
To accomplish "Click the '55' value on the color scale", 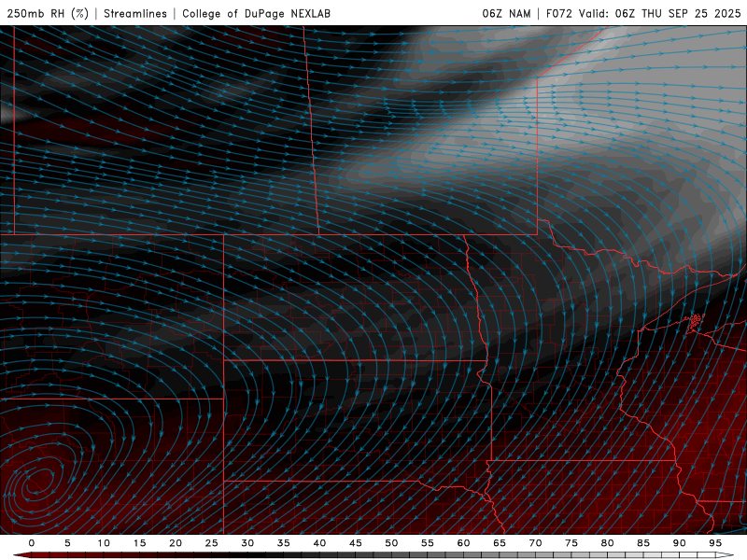I will [x=428, y=543].
